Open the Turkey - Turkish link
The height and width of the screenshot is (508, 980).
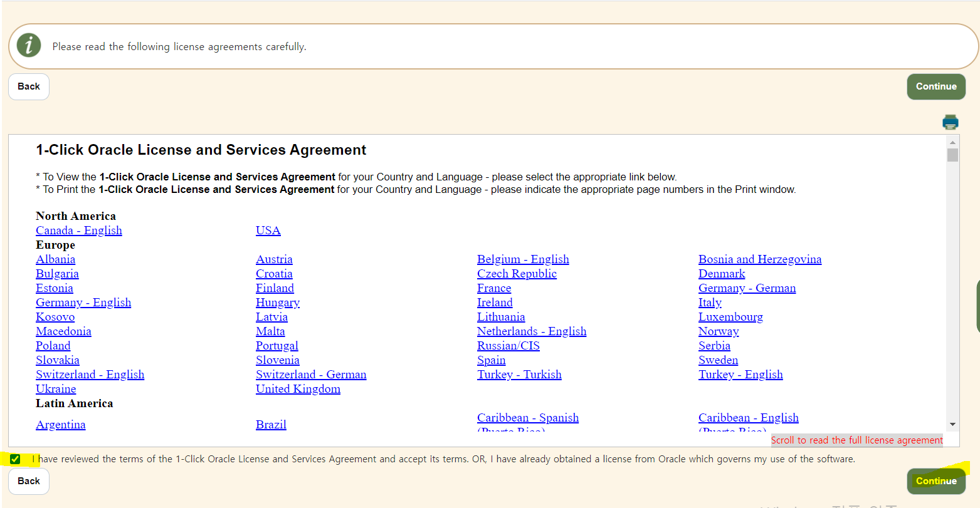pyautogui.click(x=519, y=375)
